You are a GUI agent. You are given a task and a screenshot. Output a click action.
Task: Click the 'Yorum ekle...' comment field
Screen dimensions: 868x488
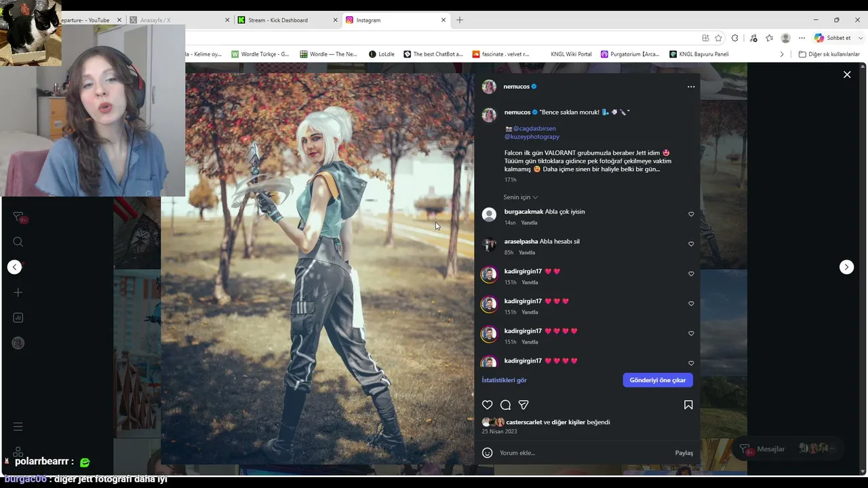(583, 453)
